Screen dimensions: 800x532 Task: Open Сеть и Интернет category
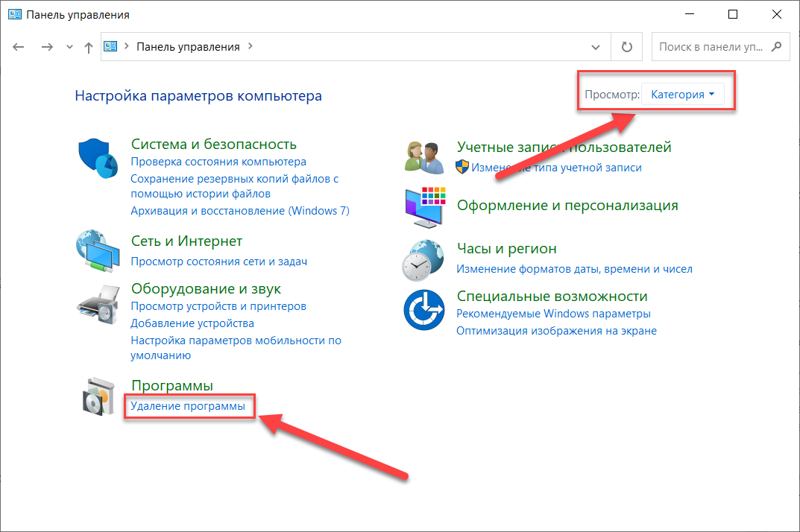(x=186, y=241)
